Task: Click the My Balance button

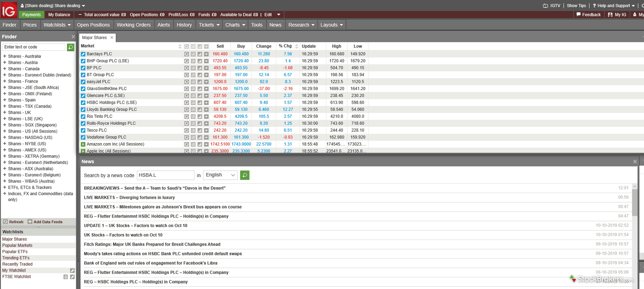Action: tap(59, 15)
